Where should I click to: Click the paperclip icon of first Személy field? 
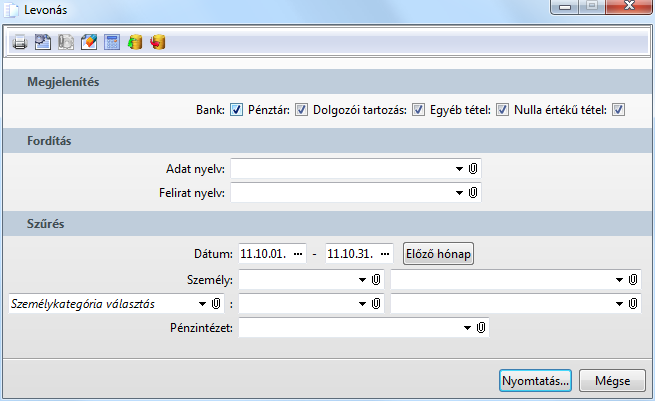pos(376,279)
